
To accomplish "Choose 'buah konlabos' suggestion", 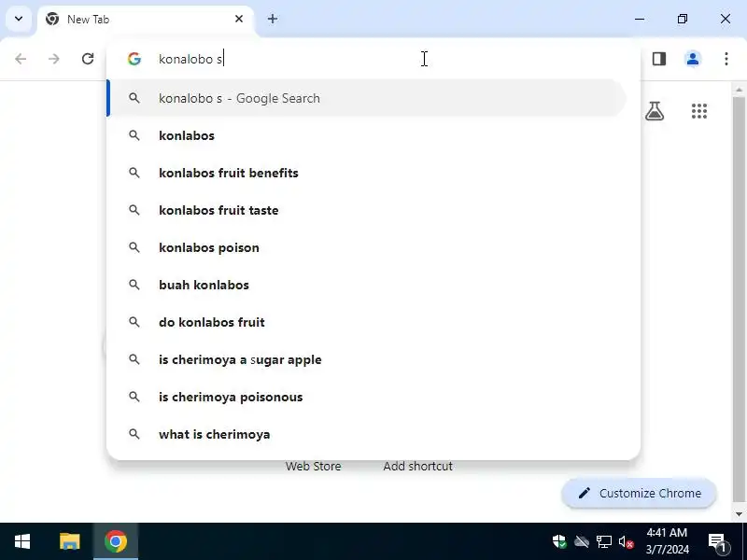I will click(367, 285).
